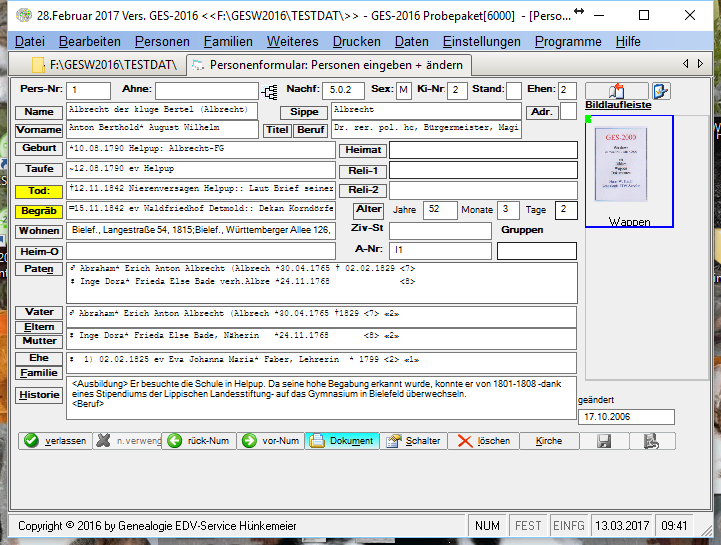Click the family tree icon beside Ahne
721x545 pixels.
tap(269, 92)
